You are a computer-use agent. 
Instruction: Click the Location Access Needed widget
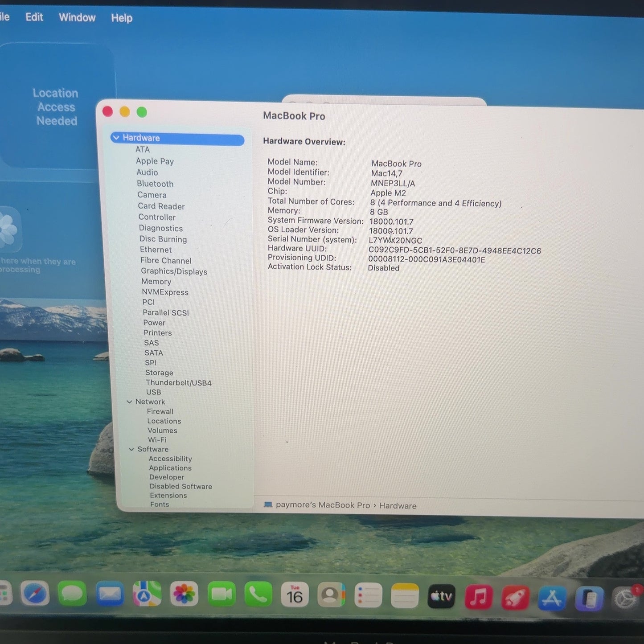[57, 107]
